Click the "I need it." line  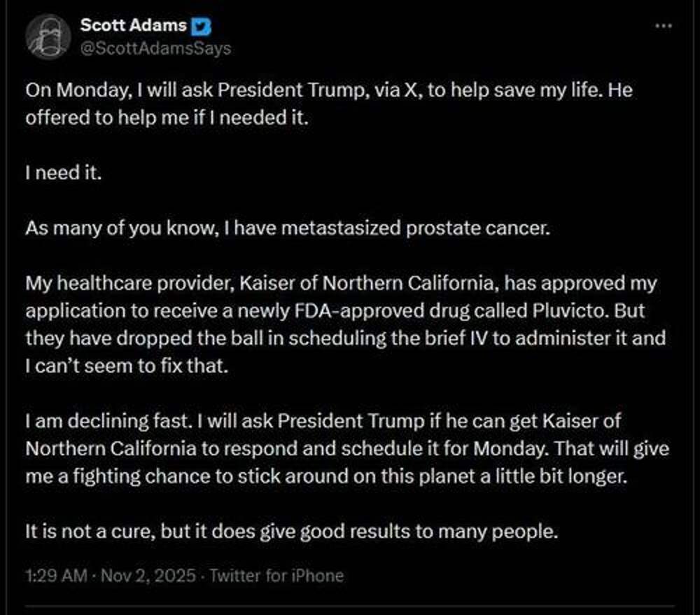pyautogui.click(x=64, y=172)
